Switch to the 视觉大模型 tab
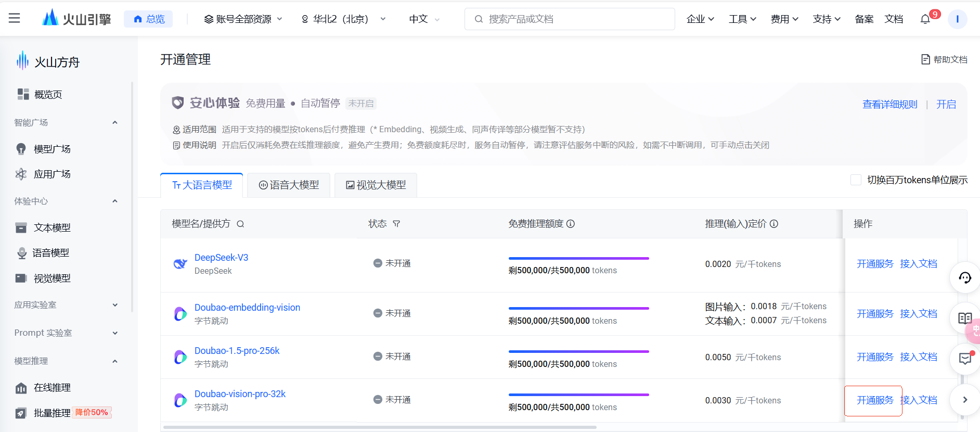Image resolution: width=980 pixels, height=432 pixels. 376,185
